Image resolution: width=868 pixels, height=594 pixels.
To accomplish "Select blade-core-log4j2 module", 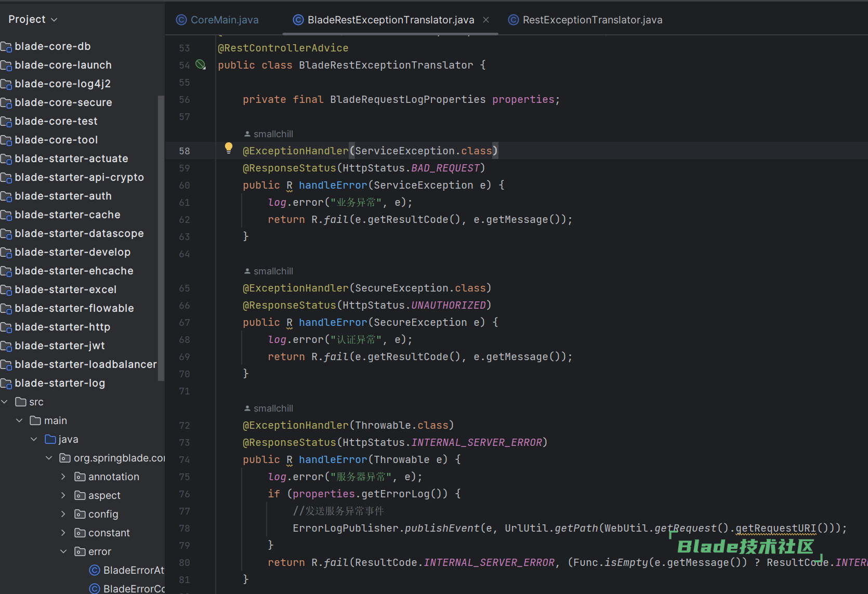I will [x=62, y=84].
